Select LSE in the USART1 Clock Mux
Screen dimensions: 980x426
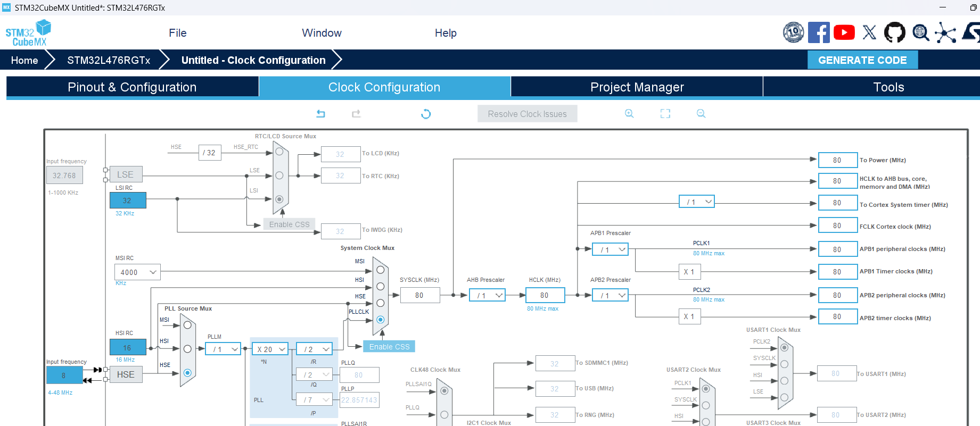[x=784, y=397]
